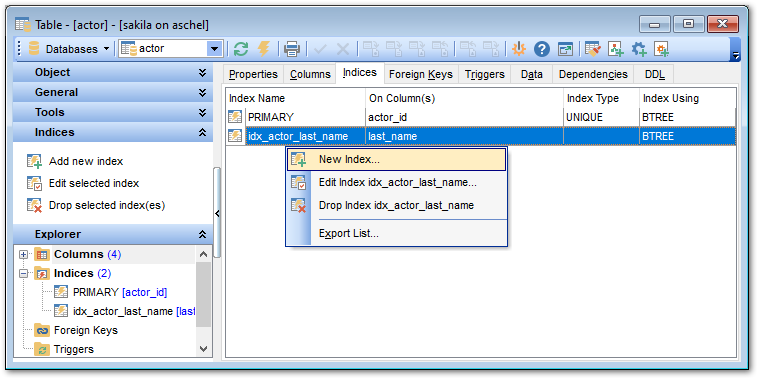This screenshot has height=379, width=758.
Task: Click the blue gear with plus icon
Action: point(639,49)
